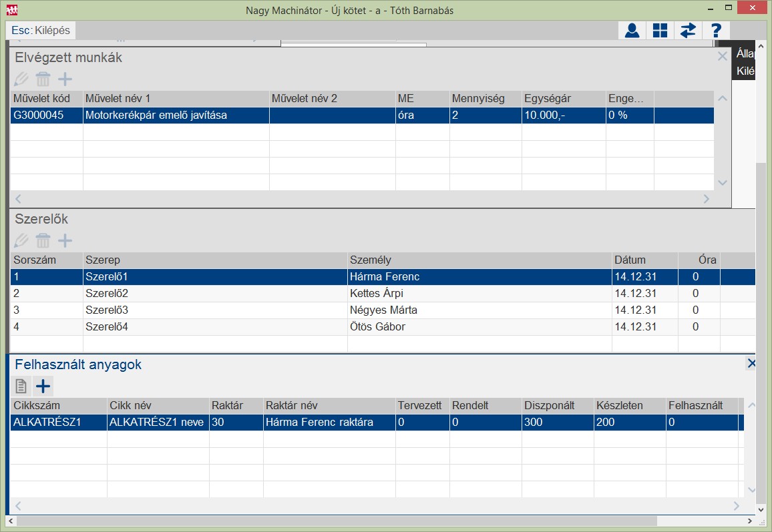
Task: Click document list icon in Felhasznált anyagok
Action: coord(21,386)
